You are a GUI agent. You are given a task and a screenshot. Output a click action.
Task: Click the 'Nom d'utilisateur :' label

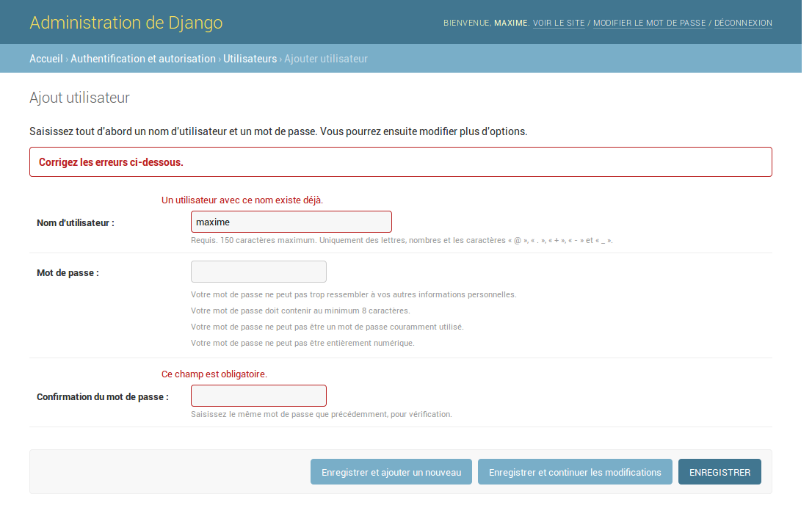76,222
